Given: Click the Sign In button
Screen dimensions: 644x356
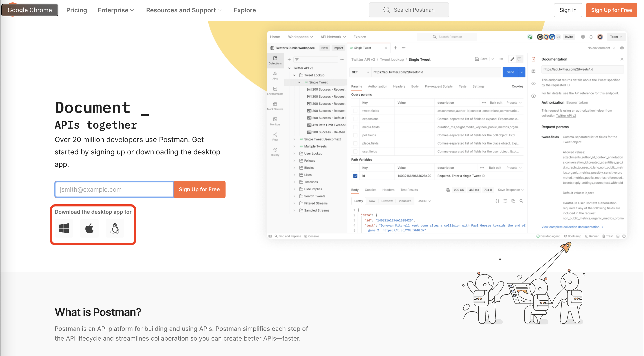Looking at the screenshot, I should coord(568,10).
